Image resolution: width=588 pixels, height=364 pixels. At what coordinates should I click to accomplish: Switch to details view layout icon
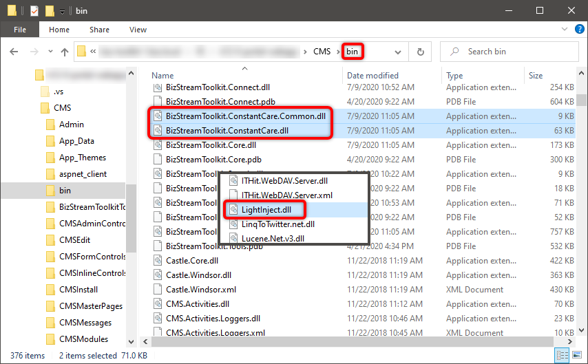click(562, 355)
